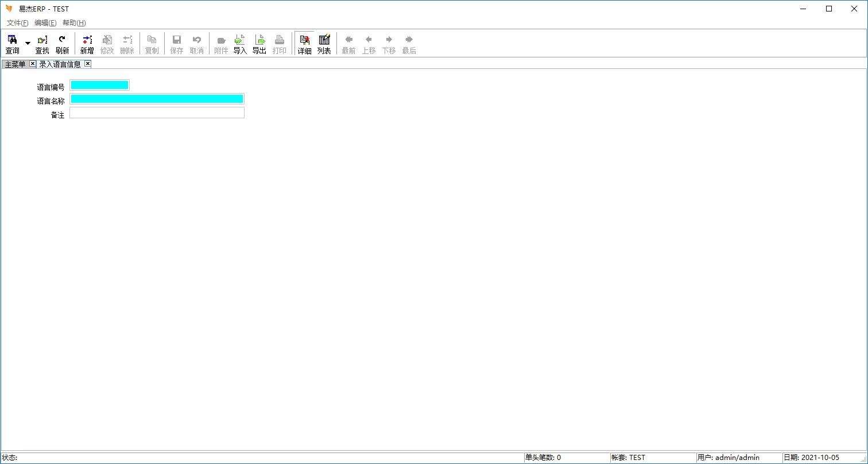Switch to 列表 (List) view

324,44
